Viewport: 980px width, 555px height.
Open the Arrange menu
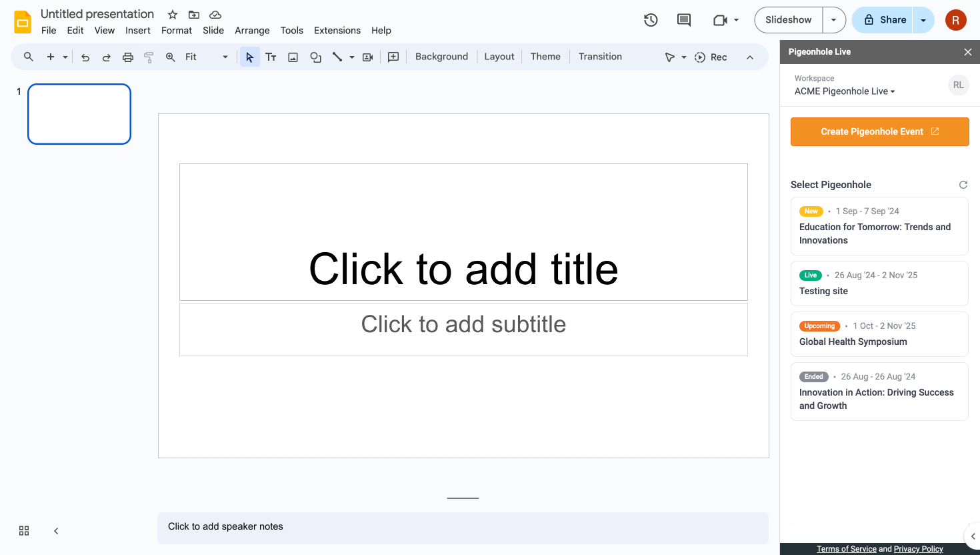click(252, 31)
